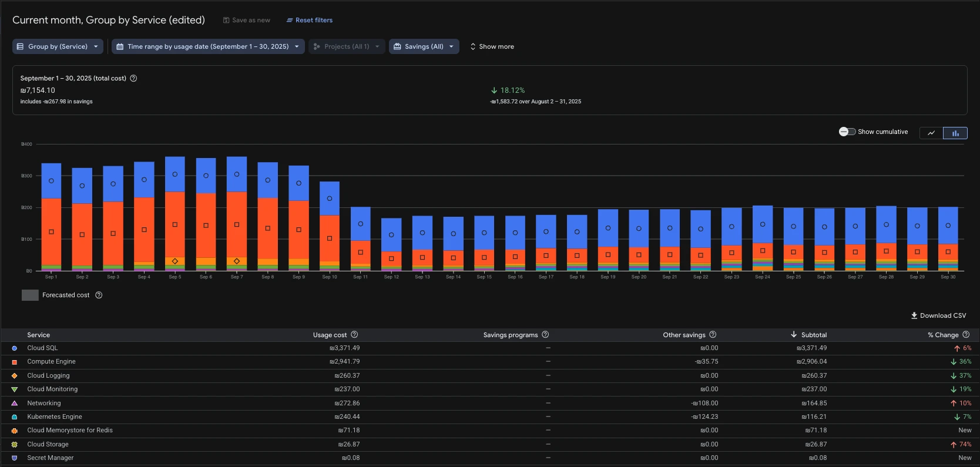Click the Subtotal sort arrow icon
This screenshot has width=980, height=467.
pyautogui.click(x=794, y=335)
